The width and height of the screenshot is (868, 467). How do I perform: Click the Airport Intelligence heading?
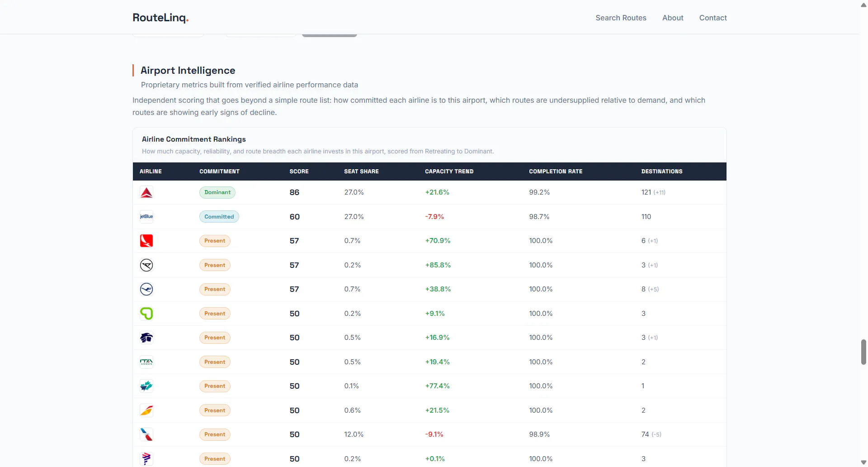point(188,70)
